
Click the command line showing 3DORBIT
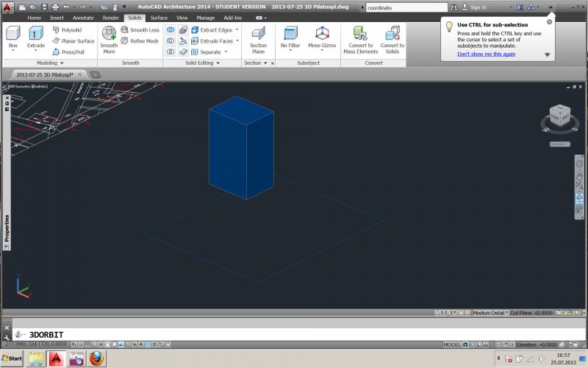(299, 335)
